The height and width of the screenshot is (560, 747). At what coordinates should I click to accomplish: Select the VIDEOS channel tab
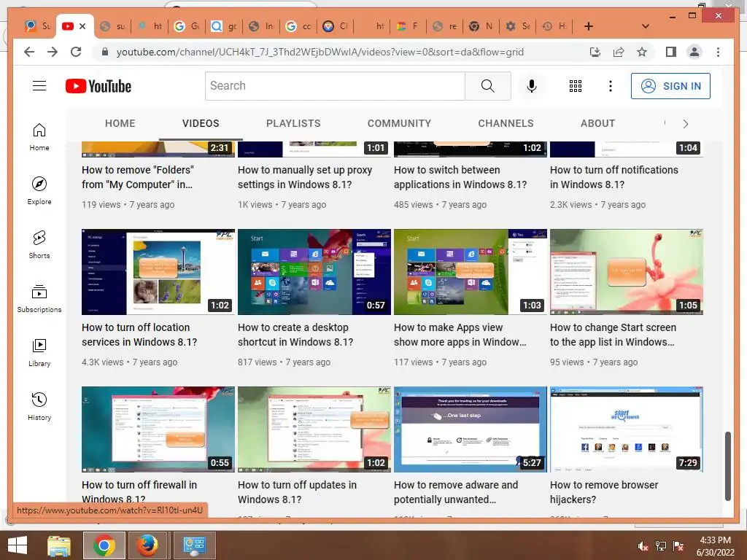(201, 123)
